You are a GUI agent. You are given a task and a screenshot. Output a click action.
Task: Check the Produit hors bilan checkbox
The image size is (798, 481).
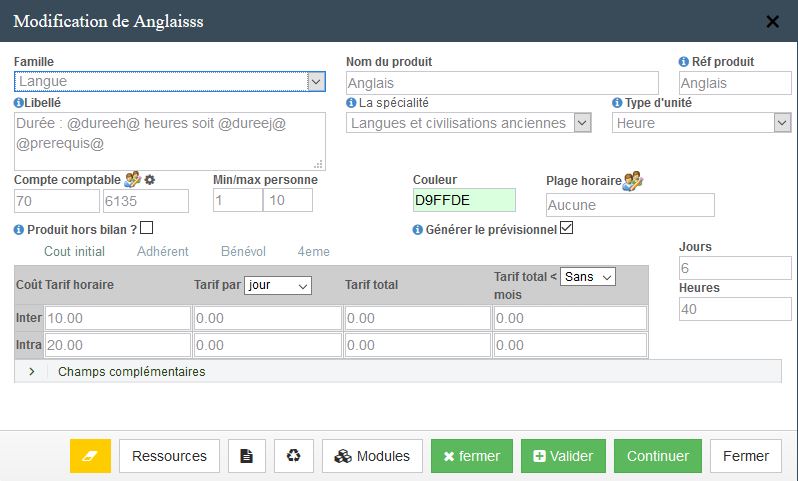(x=147, y=228)
